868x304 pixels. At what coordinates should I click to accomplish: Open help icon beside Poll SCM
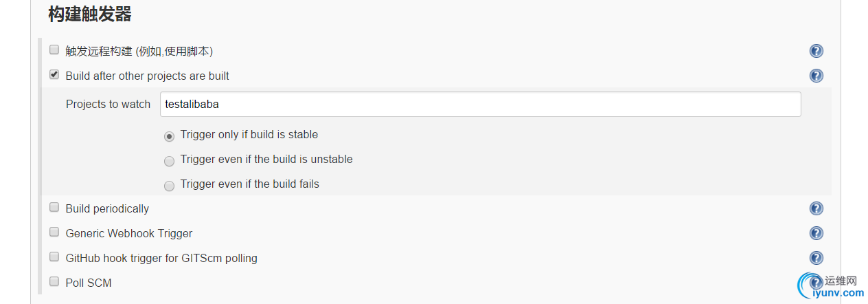tap(815, 282)
